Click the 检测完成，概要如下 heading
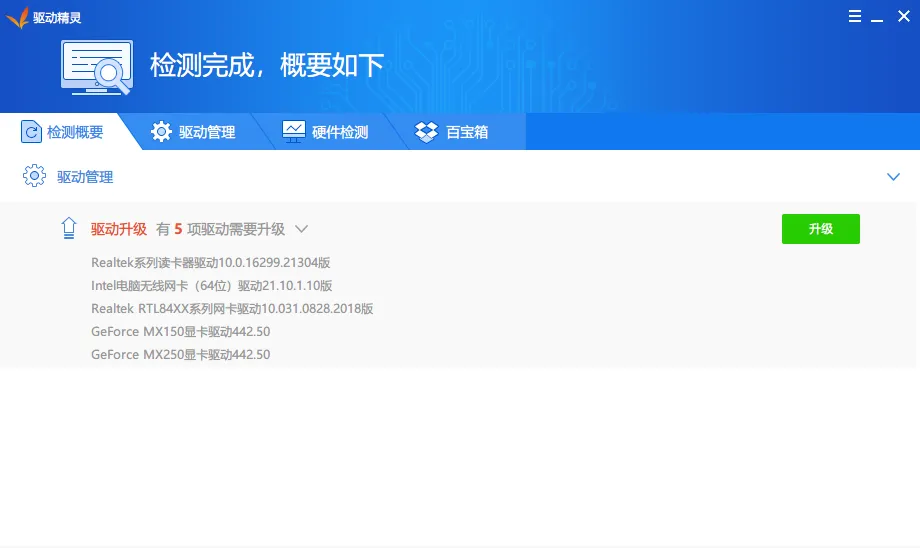The height and width of the screenshot is (557, 920). coord(267,65)
